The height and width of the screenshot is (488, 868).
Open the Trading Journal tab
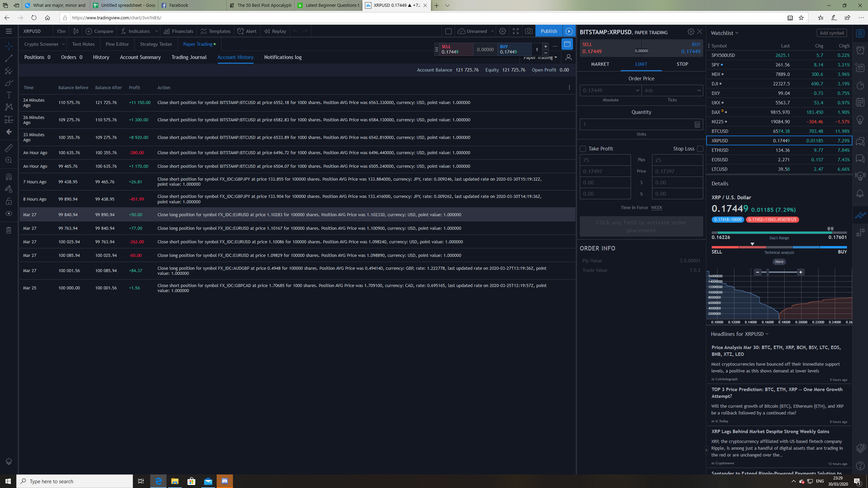[x=189, y=57]
